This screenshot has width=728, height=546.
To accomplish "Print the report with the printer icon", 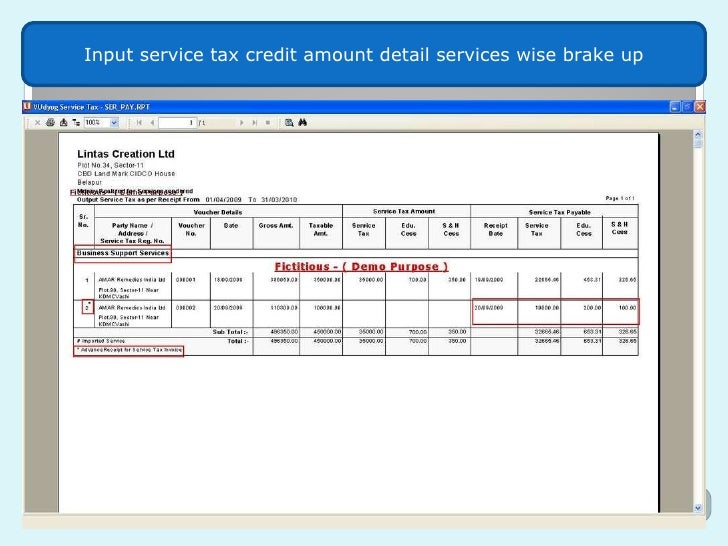I will point(50,123).
